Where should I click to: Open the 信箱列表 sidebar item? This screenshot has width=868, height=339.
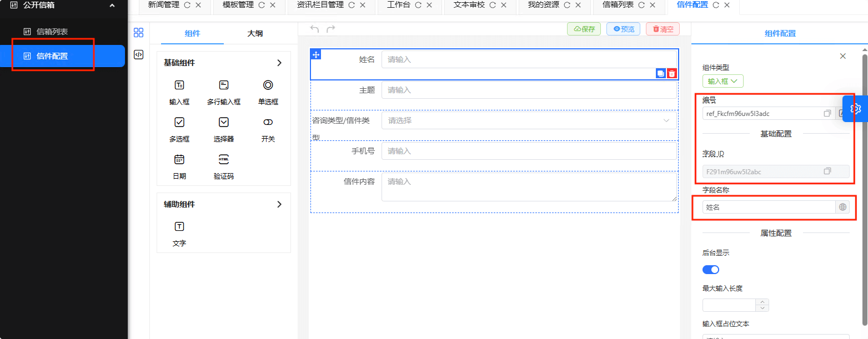[x=52, y=32]
